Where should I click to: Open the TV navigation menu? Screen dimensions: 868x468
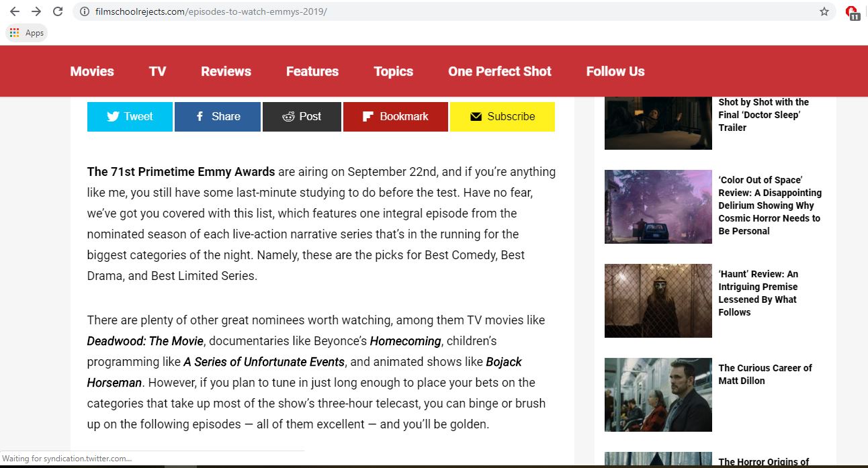tap(157, 71)
